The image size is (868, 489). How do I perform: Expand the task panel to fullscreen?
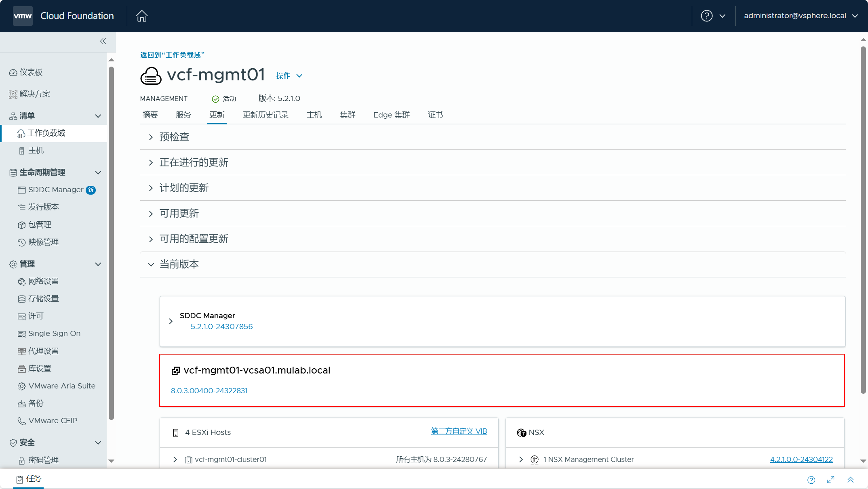831,480
